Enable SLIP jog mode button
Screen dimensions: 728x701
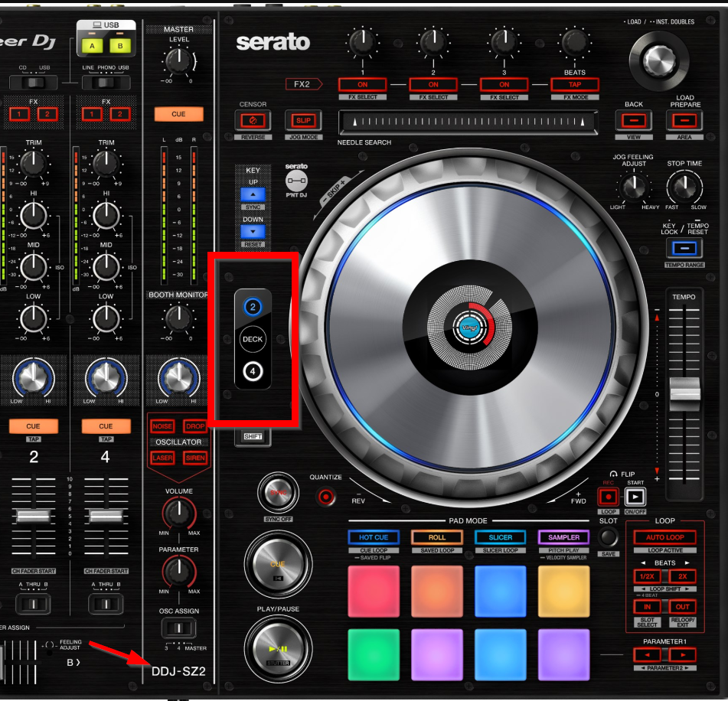(x=304, y=121)
